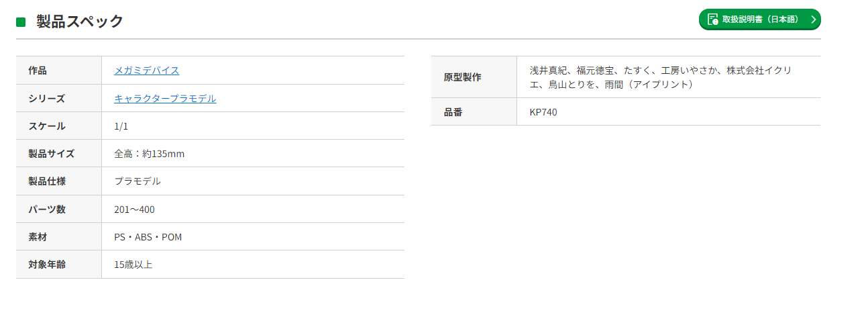Open the 取扱説明書（日本語） manual button
The width and height of the screenshot is (868, 321).
point(760,19)
